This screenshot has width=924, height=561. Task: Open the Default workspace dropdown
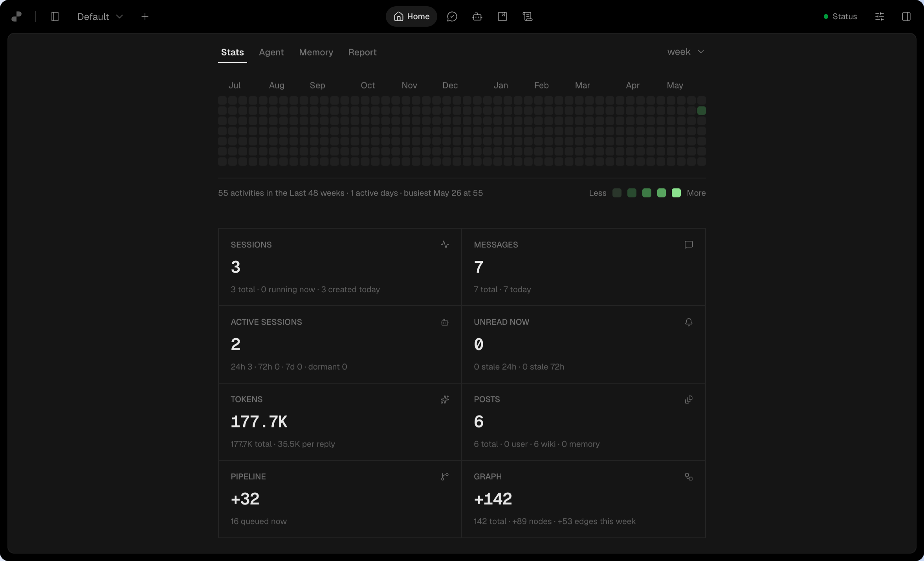100,16
